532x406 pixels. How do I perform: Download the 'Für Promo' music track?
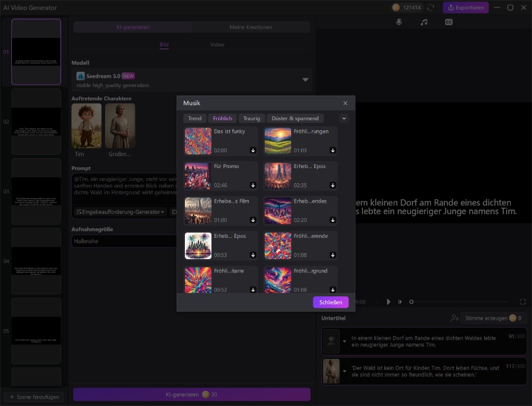click(253, 185)
